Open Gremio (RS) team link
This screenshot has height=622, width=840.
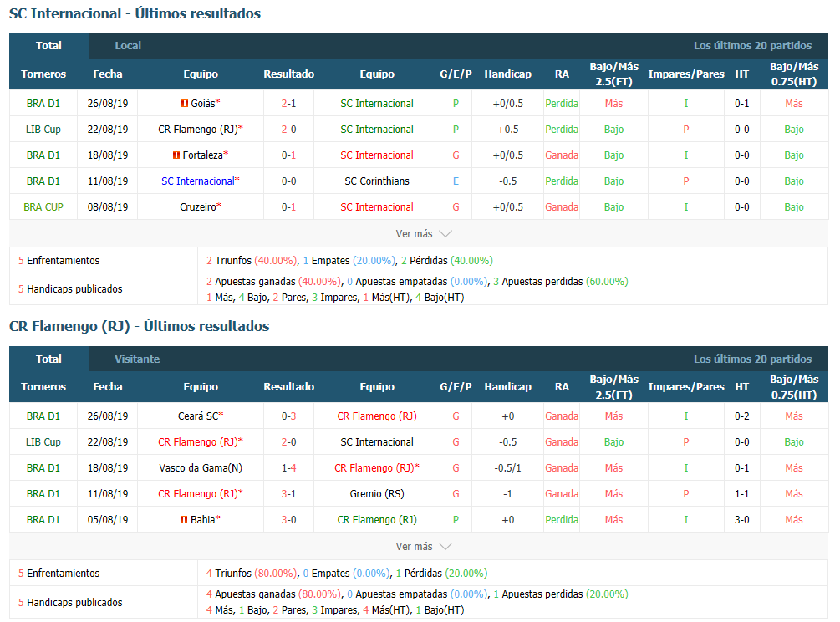click(x=377, y=494)
